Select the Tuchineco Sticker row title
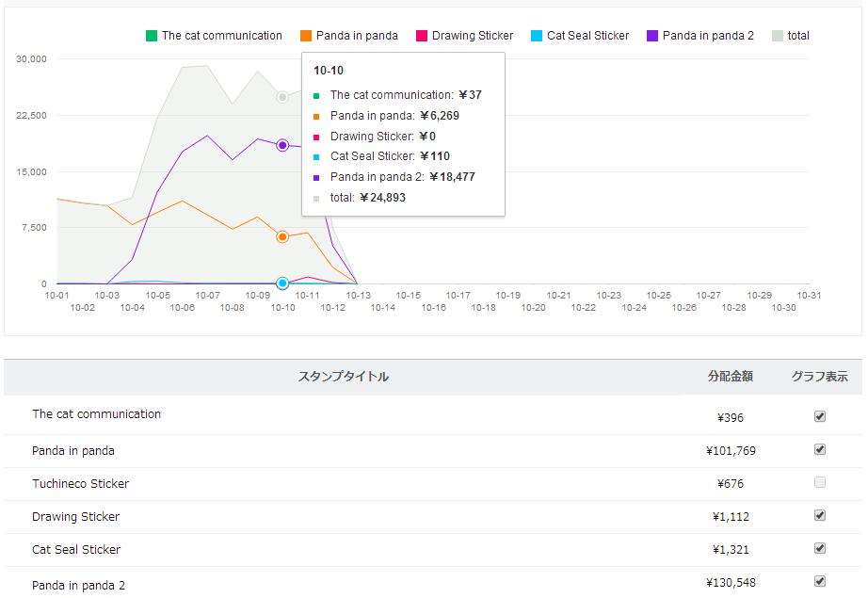 81,484
